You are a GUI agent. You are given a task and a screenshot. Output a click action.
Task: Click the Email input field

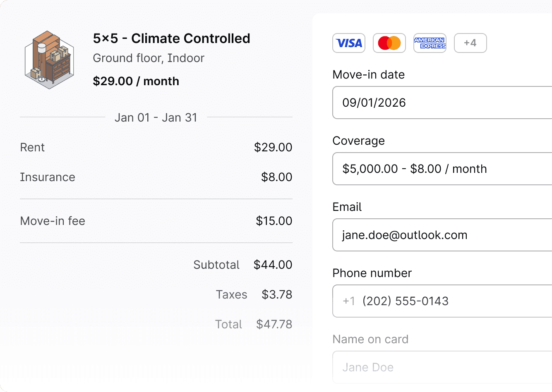[x=442, y=235]
